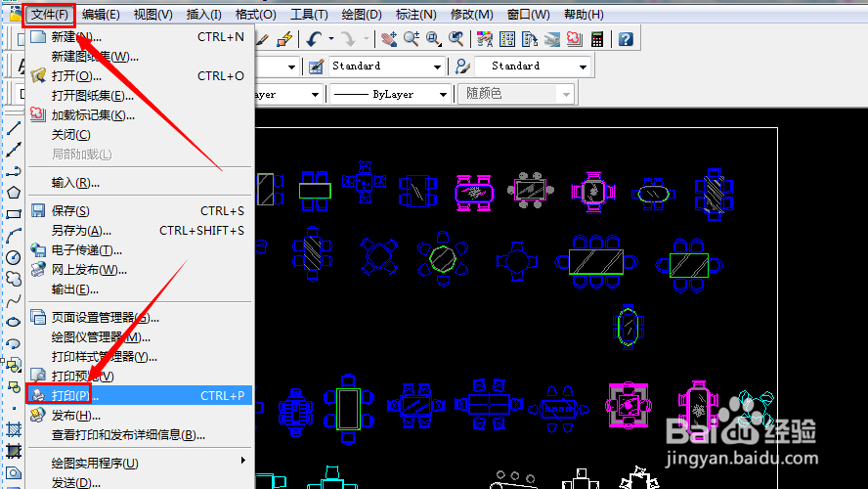Viewport: 868px width, 489px height.
Task: Choose 打开图纸集(E)... in the File menu
Action: (x=139, y=95)
